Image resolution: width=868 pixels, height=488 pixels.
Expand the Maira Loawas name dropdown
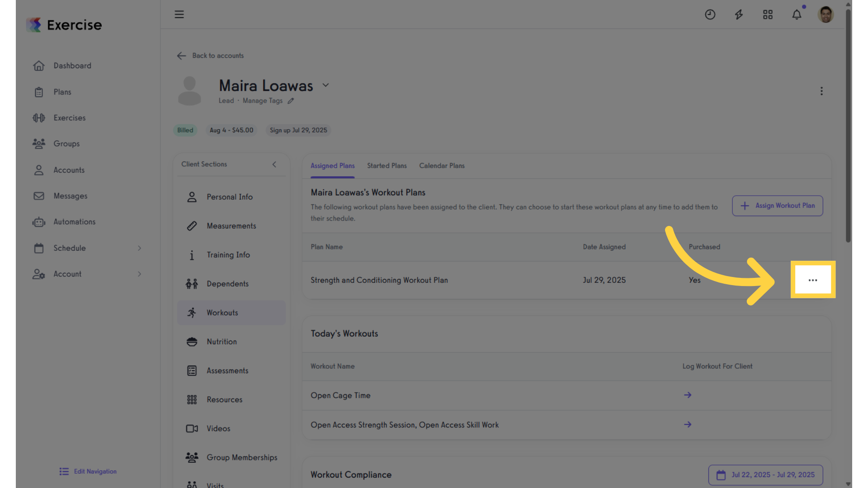(325, 85)
